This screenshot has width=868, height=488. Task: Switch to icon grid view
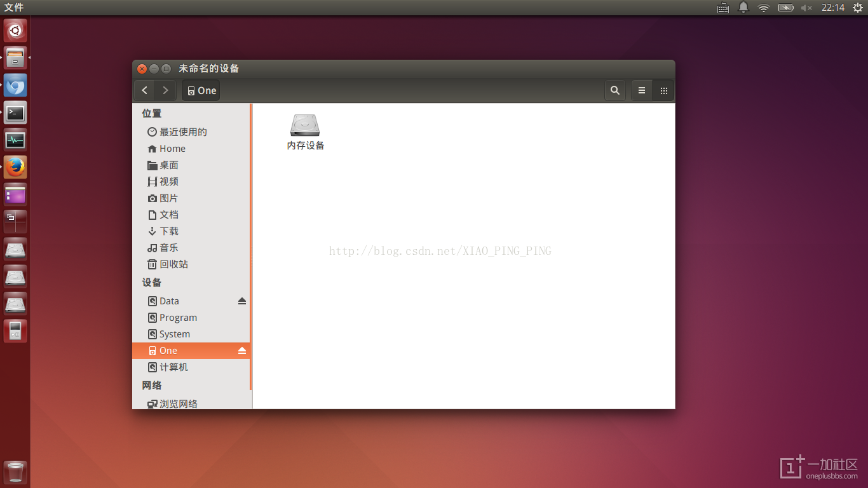point(663,90)
